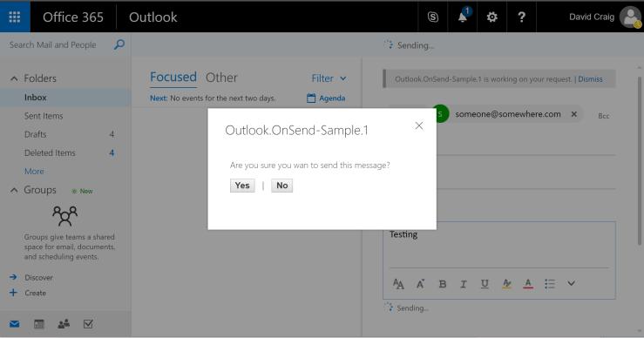Select the Inbox folder

[x=65, y=98]
